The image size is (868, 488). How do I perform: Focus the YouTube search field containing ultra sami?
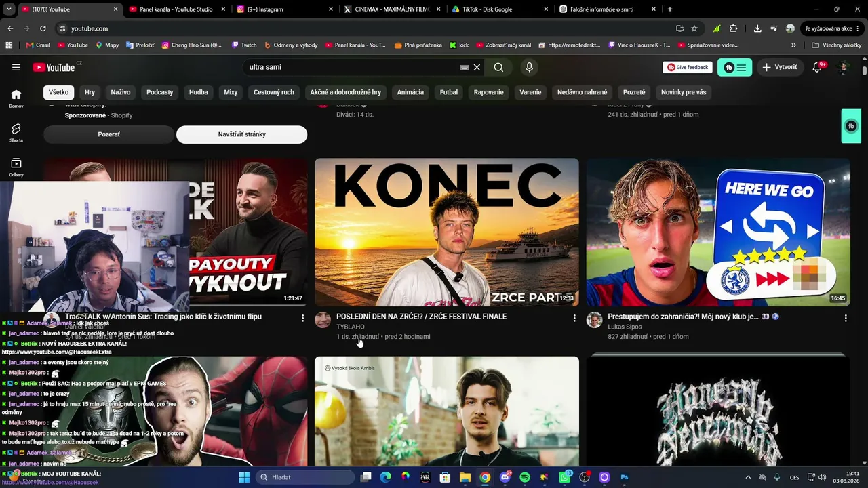pyautogui.click(x=353, y=67)
